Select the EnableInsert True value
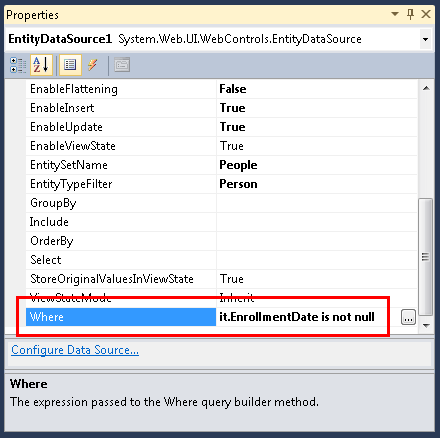 click(x=317, y=108)
